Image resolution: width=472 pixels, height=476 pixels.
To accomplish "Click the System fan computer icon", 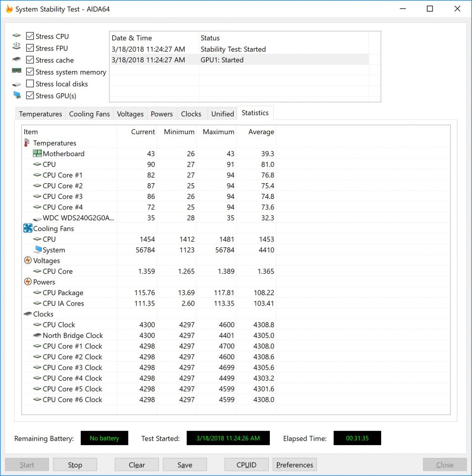I will [38, 249].
